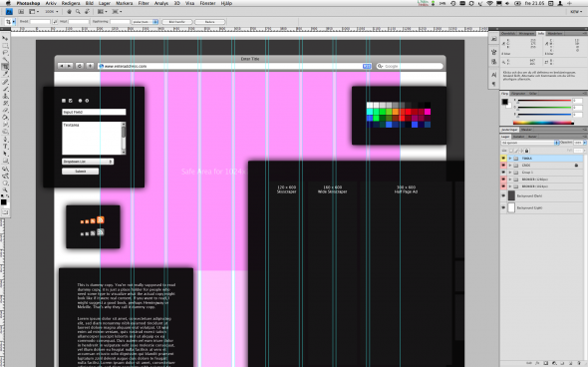Switch to the Info panel tab
Image resolution: width=588 pixels, height=367 pixels.
tap(540, 33)
